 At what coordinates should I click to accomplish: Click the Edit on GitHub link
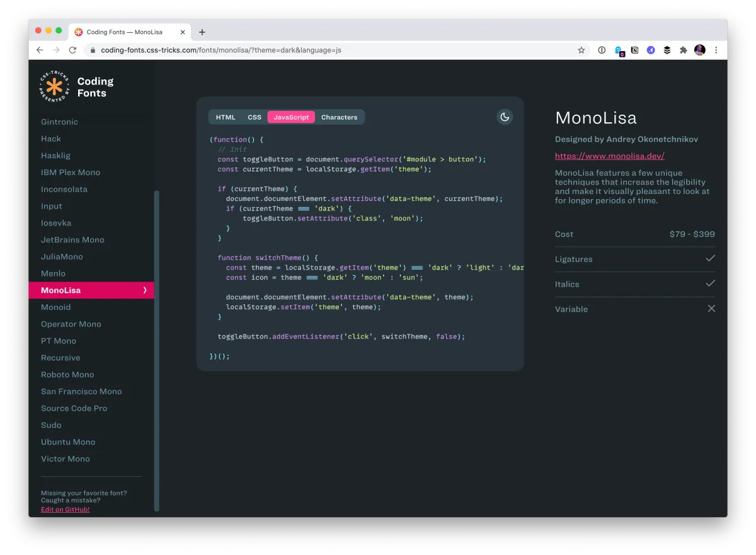(65, 509)
